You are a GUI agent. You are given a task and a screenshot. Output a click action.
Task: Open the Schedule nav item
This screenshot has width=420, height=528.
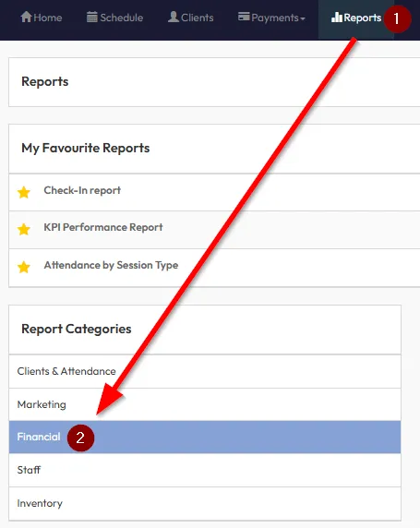click(x=114, y=18)
